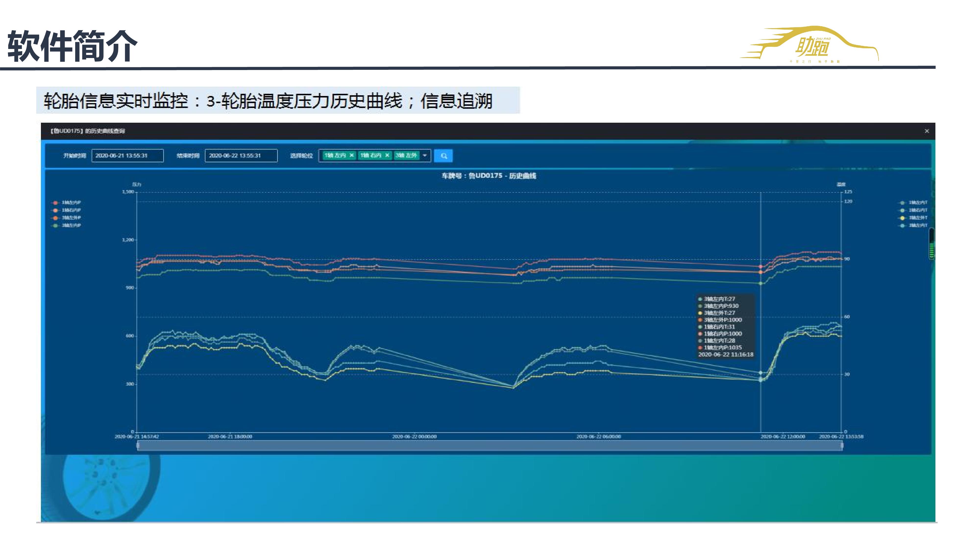980x551 pixels.
Task: Click the end time input field
Action: (x=241, y=156)
